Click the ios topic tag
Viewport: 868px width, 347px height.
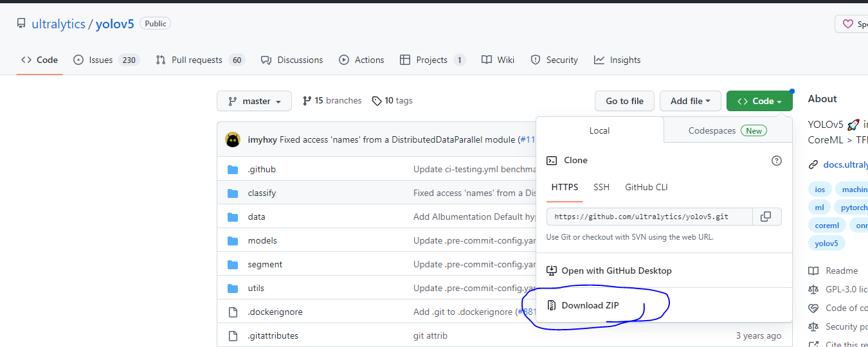click(820, 189)
